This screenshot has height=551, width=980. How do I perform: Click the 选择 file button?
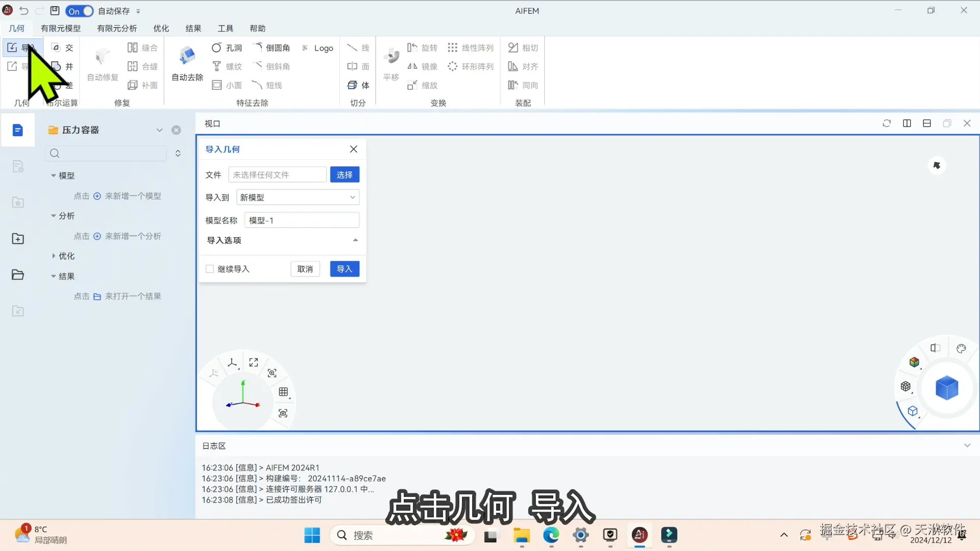pyautogui.click(x=345, y=174)
